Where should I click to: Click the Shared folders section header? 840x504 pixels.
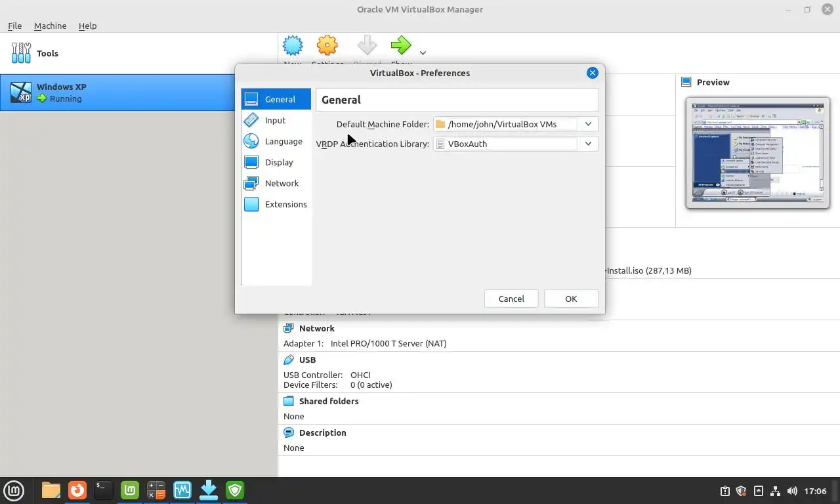click(x=328, y=401)
